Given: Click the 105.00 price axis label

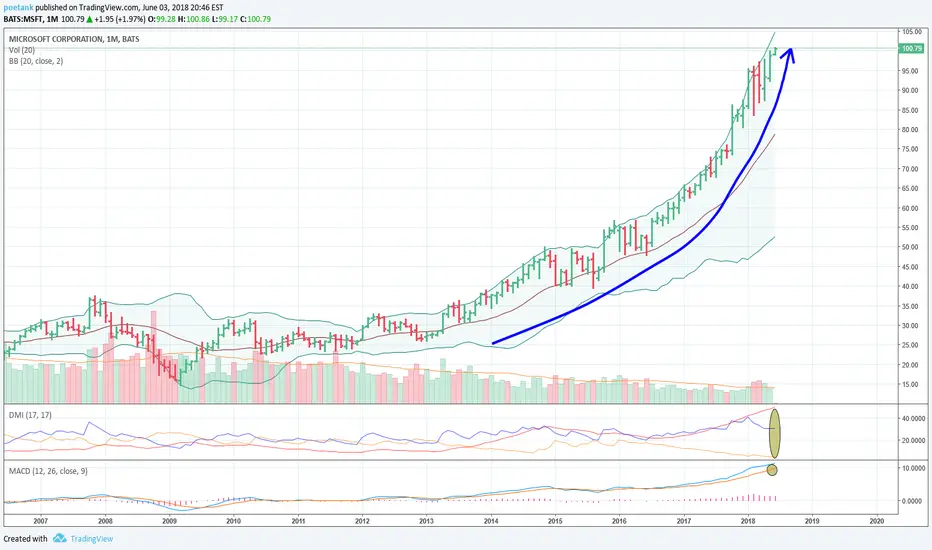Looking at the screenshot, I should (x=911, y=32).
